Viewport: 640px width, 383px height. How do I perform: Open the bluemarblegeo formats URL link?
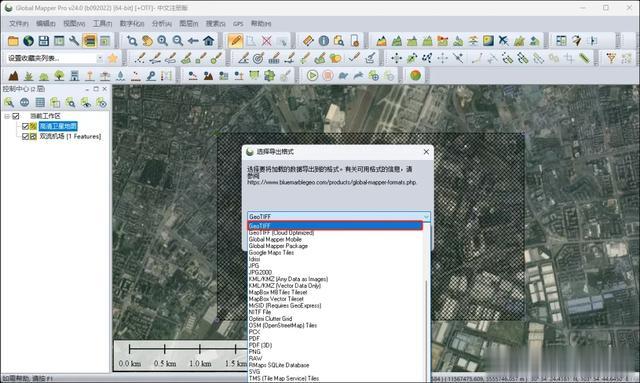[x=331, y=183]
